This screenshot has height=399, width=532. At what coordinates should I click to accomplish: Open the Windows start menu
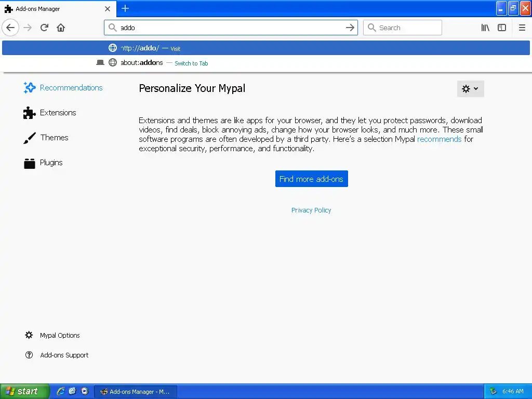point(25,391)
